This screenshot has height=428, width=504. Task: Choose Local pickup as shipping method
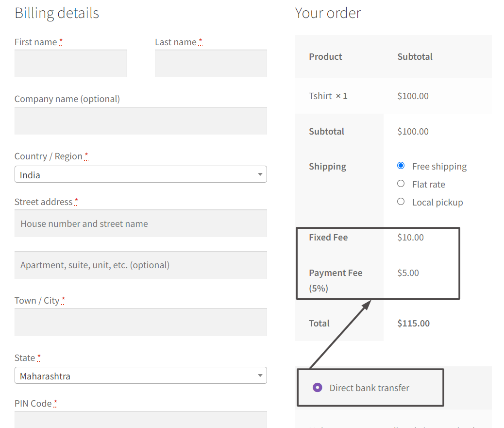click(x=401, y=202)
